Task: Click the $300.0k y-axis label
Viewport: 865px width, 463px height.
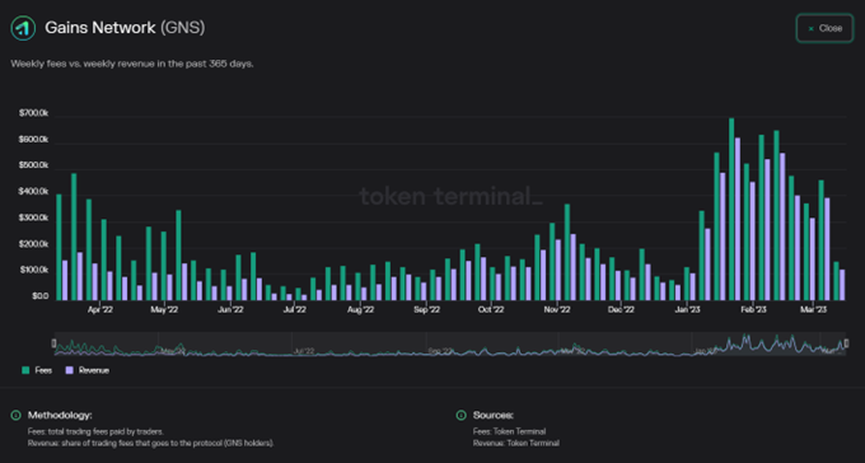Action: (33, 218)
